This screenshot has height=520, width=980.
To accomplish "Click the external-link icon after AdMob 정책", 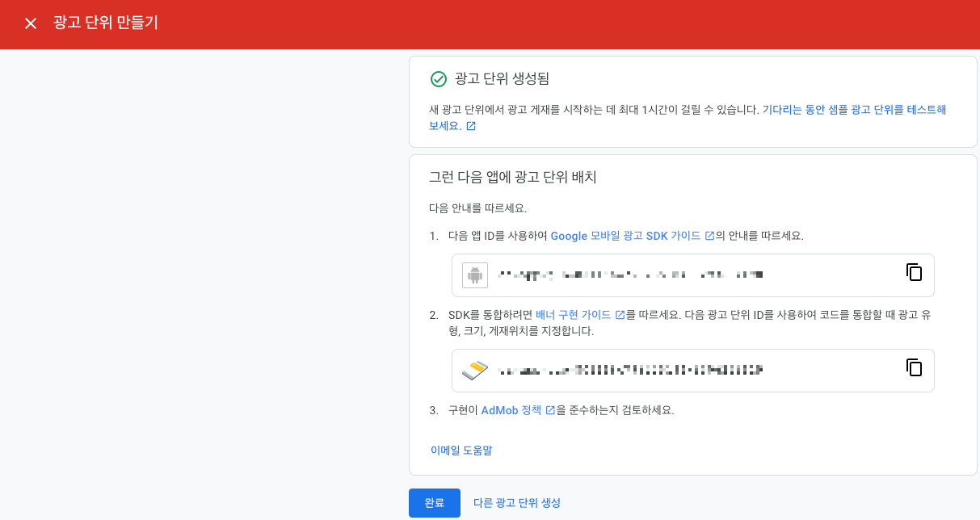I will point(550,410).
